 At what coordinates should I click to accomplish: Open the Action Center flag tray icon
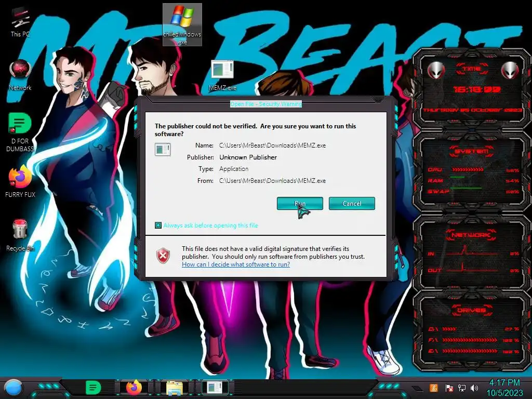coord(449,388)
